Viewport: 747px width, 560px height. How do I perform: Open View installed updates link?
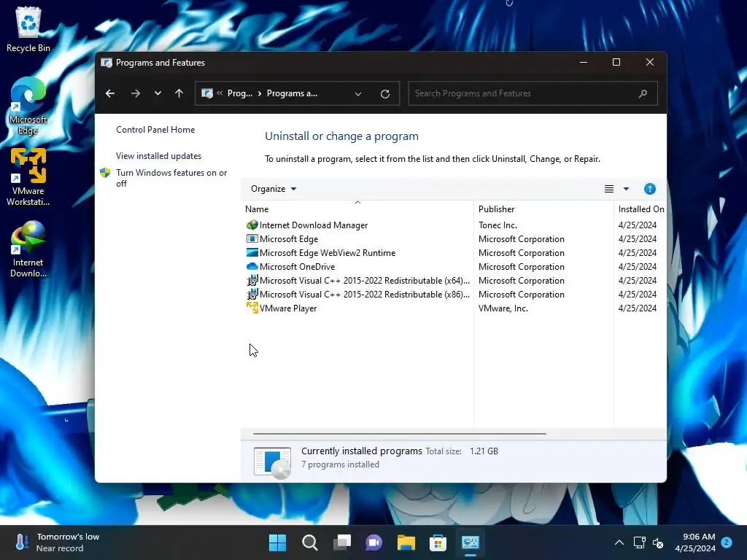pyautogui.click(x=158, y=156)
